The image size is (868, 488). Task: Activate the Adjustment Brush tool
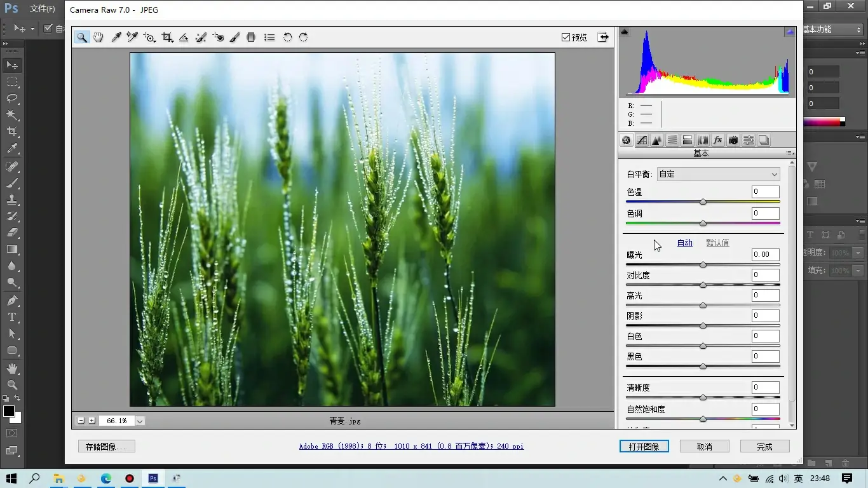point(234,37)
